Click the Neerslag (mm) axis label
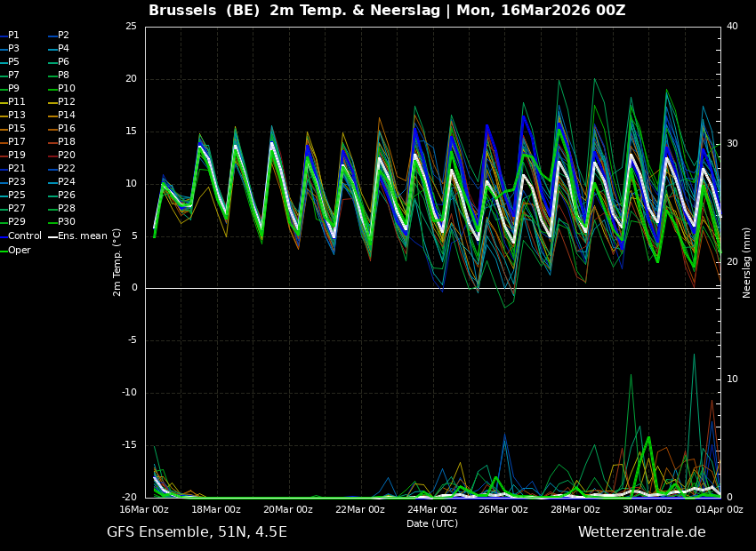 [x=747, y=262]
